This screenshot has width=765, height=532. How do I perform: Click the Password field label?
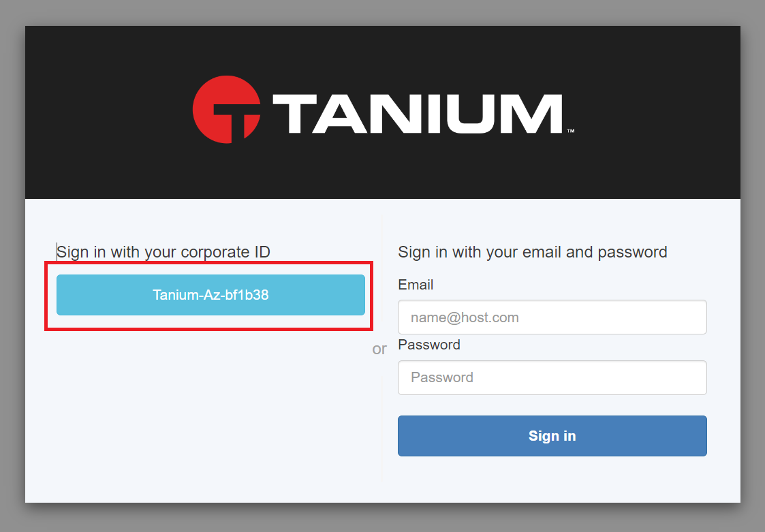click(428, 345)
